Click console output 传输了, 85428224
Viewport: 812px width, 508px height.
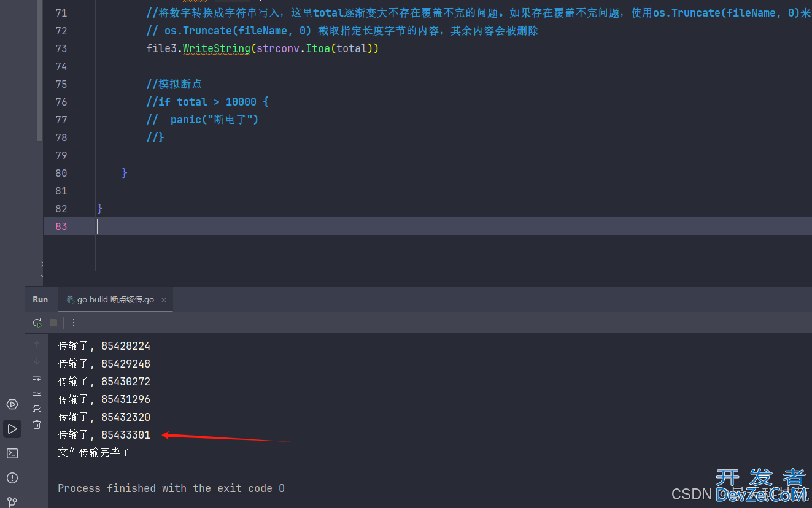[x=104, y=346]
